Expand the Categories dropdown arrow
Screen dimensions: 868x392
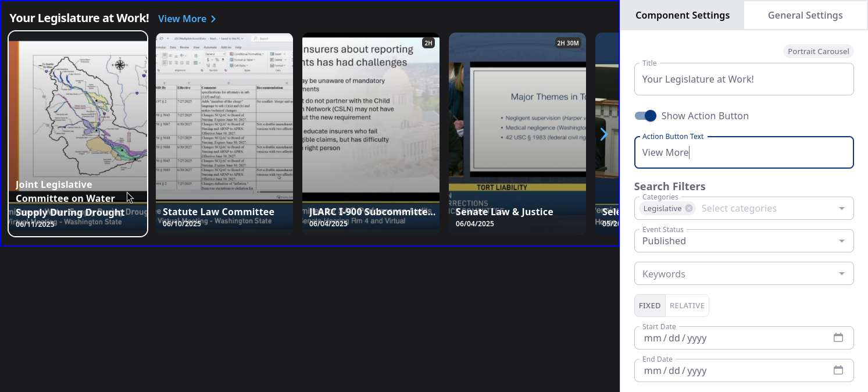[842, 208]
